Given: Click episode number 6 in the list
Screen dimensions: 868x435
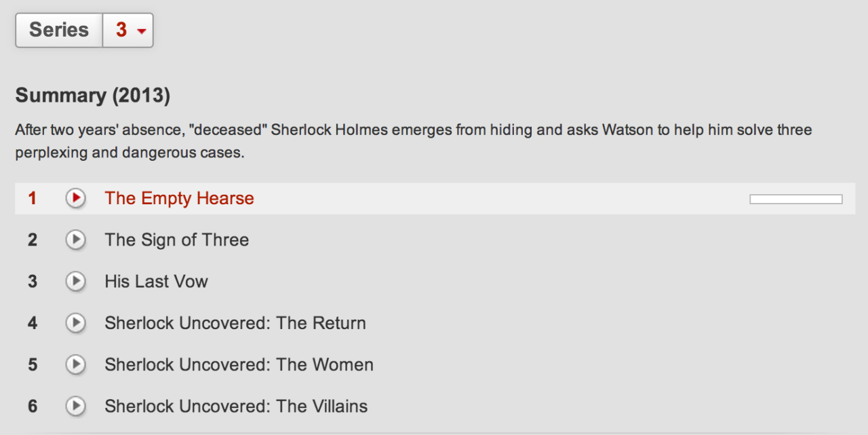Looking at the screenshot, I should [33, 406].
